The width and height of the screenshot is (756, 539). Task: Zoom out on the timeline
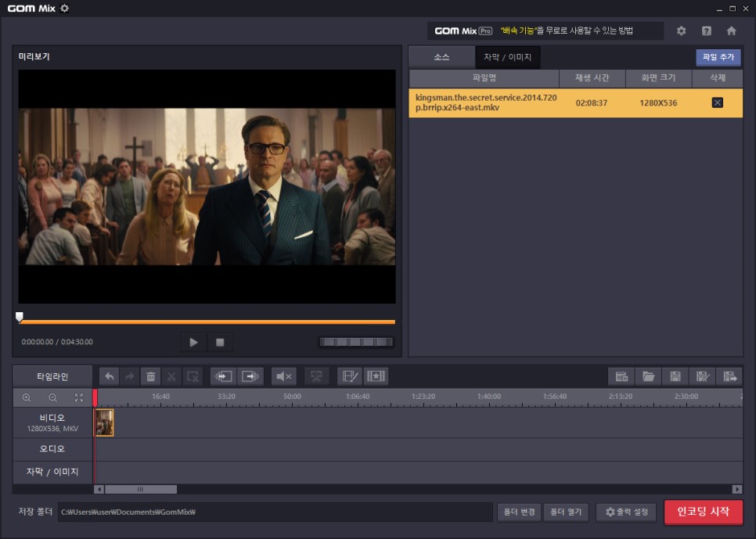pos(52,397)
